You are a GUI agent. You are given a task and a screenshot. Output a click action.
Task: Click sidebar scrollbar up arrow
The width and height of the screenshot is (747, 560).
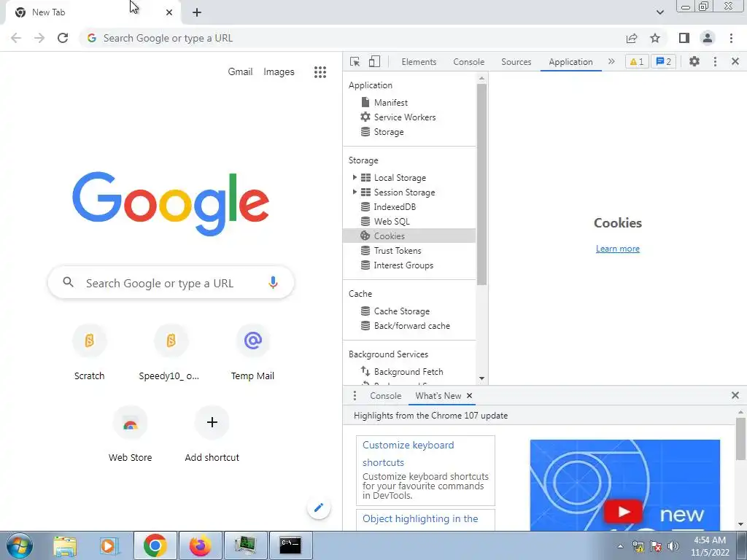(481, 77)
